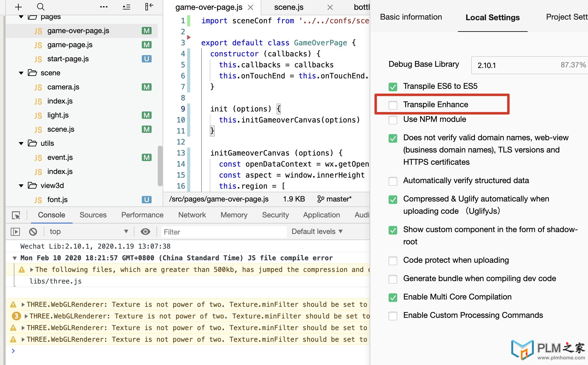Viewport: 588px width, 365px height.
Task: Open the file tree more options ellipsis
Action: click(x=104, y=7)
